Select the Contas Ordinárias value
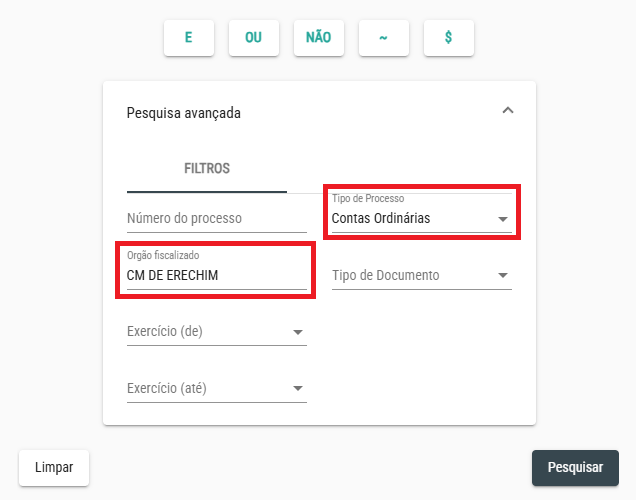Image resolution: width=636 pixels, height=500 pixels. tap(380, 218)
